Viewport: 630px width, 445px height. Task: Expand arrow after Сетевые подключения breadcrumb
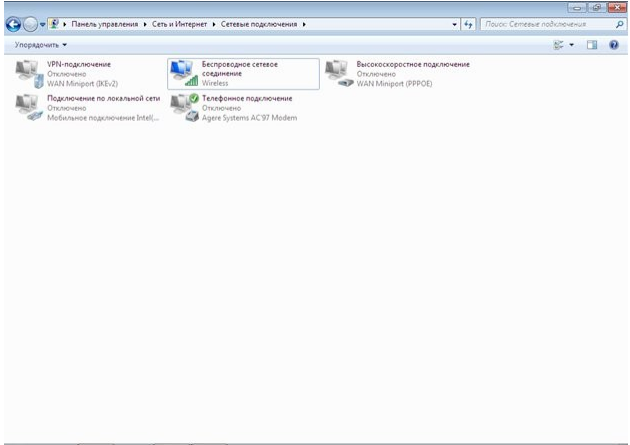point(304,24)
